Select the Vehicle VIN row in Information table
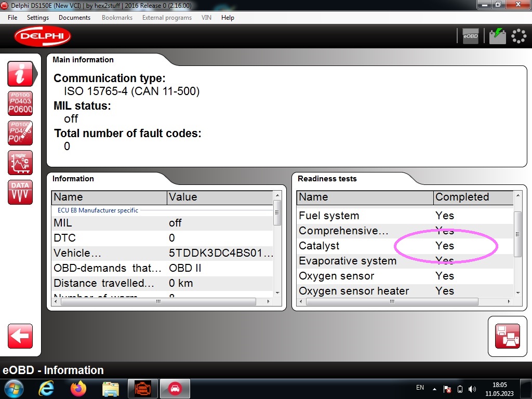The image size is (532, 399). point(162,253)
